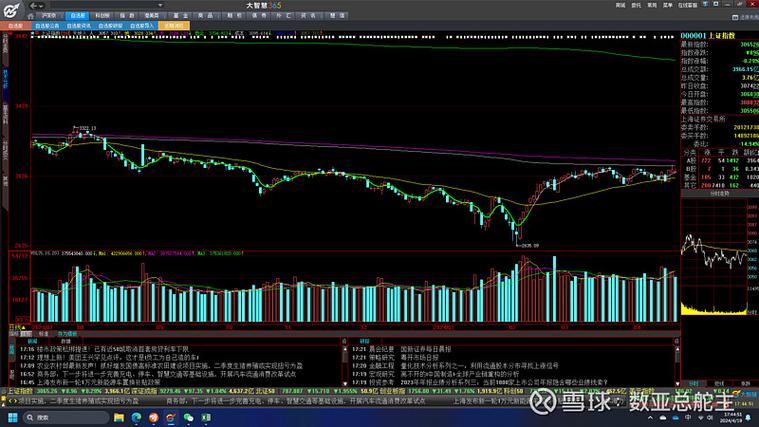Open Microsoft Edge from taskbar
The height and width of the screenshot is (427, 759).
tap(137, 417)
